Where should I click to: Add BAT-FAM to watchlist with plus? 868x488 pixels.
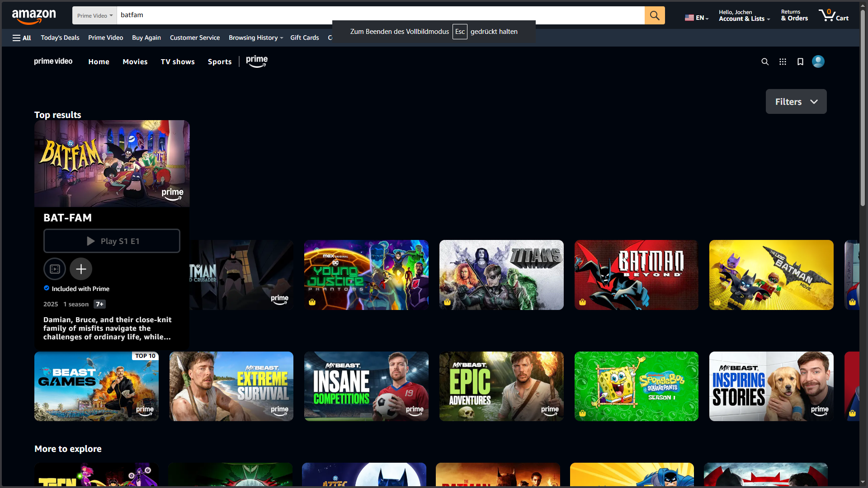(x=81, y=269)
